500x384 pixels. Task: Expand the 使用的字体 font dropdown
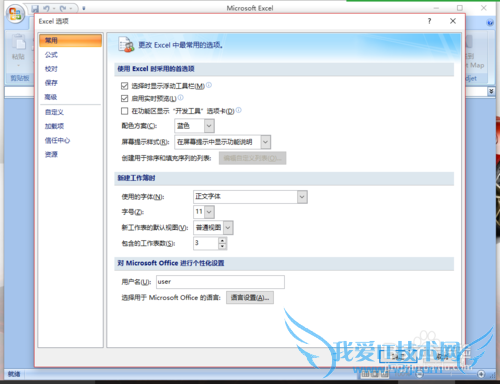(x=302, y=197)
